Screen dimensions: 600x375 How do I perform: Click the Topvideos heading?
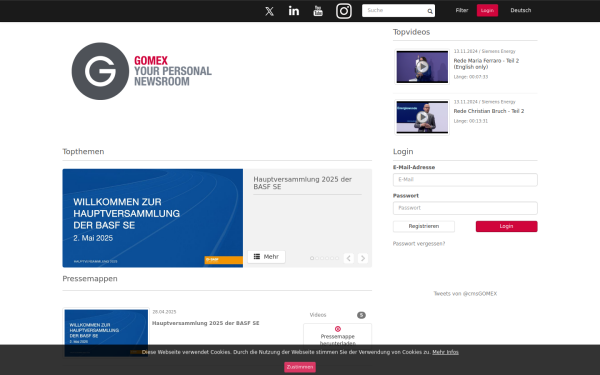411,32
